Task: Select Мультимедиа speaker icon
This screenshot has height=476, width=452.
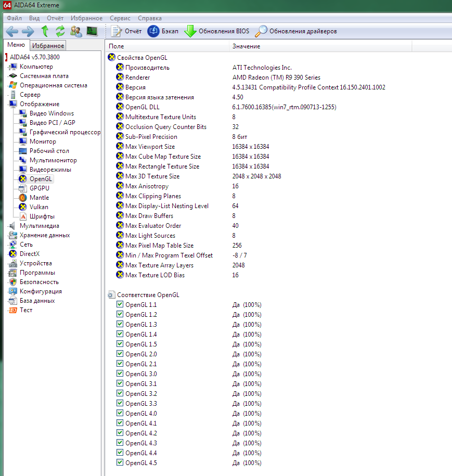Action: click(x=12, y=226)
